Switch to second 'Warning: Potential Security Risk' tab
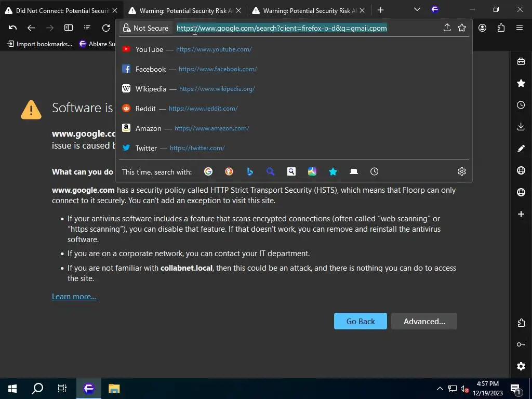The height and width of the screenshot is (399, 532). point(185,10)
